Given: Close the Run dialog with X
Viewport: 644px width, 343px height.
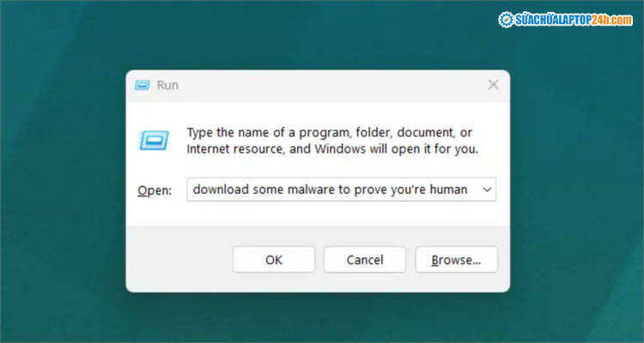Looking at the screenshot, I should 493,85.
